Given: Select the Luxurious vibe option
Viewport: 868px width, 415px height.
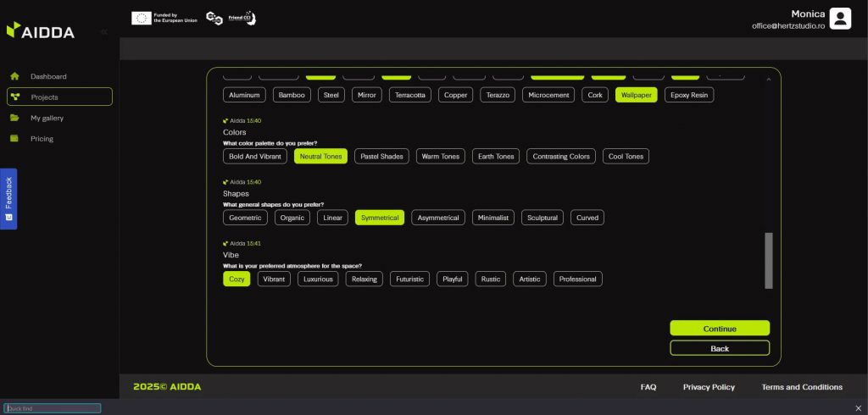Looking at the screenshot, I should click(318, 279).
